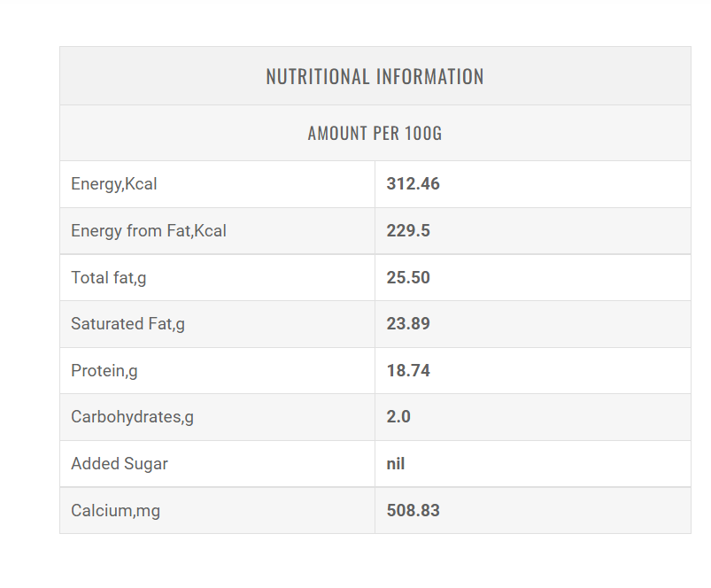711x588 pixels.
Task: Select the Energy from Fat,Kcal label
Action: tap(149, 231)
